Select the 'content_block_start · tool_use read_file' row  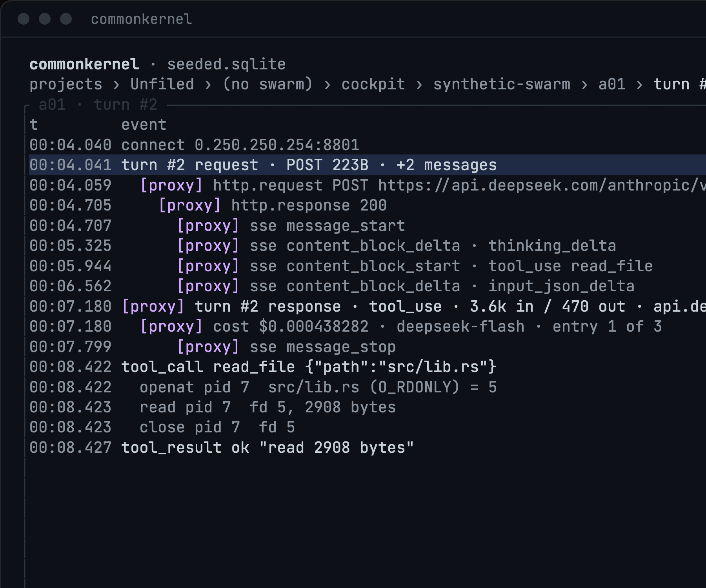pos(368,266)
